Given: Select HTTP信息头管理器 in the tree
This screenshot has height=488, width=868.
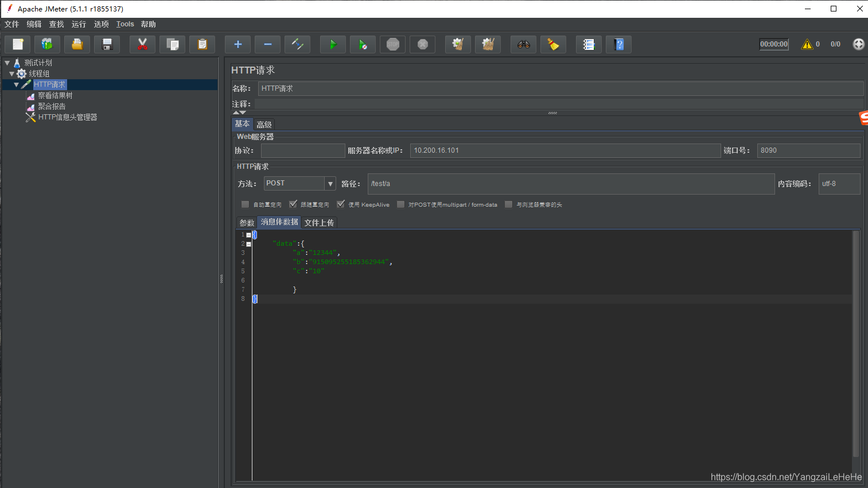Looking at the screenshot, I should (x=68, y=117).
